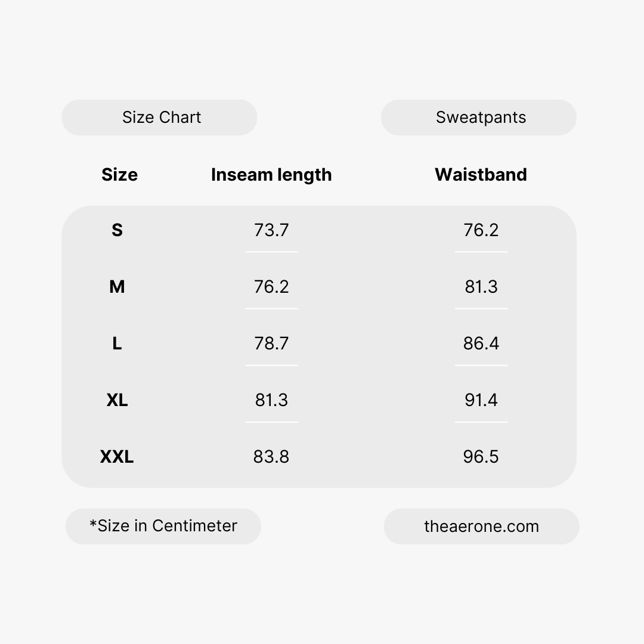The height and width of the screenshot is (644, 644).
Task: Click the XL size row label
Action: click(x=117, y=400)
